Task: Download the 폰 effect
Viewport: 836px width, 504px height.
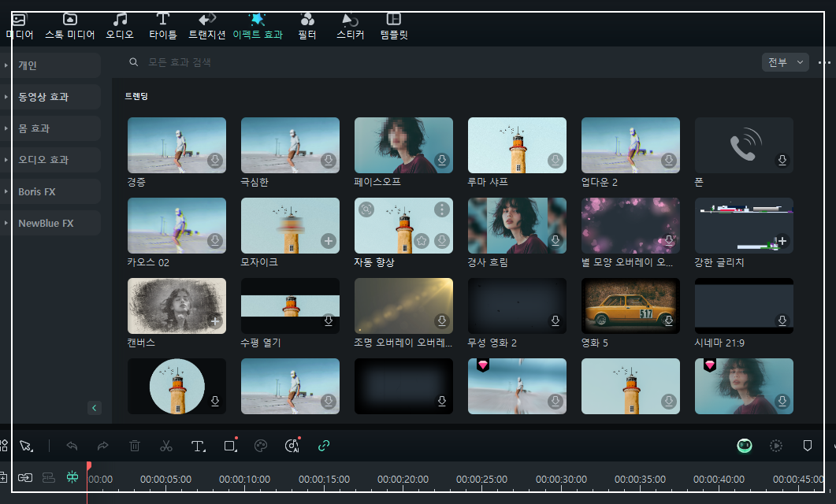Action: point(782,161)
